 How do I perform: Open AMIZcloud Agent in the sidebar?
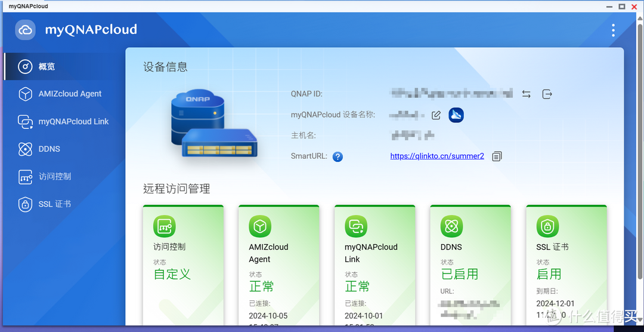[64, 94]
